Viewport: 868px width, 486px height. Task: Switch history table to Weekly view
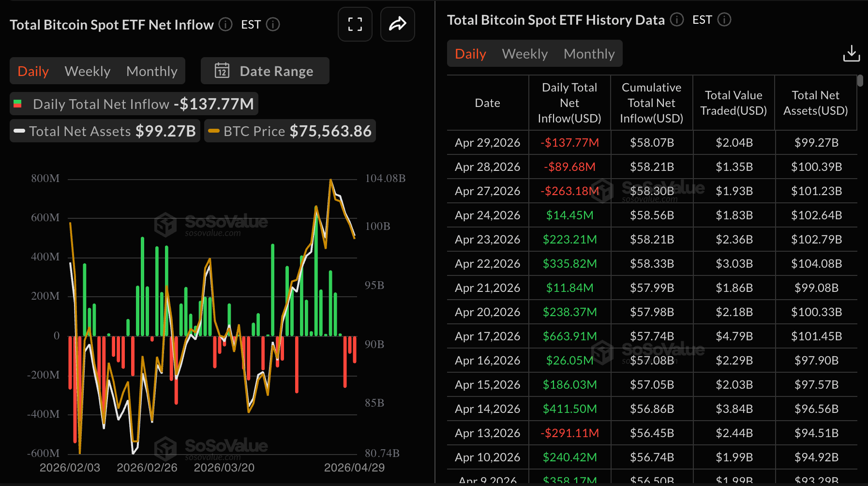pos(524,54)
